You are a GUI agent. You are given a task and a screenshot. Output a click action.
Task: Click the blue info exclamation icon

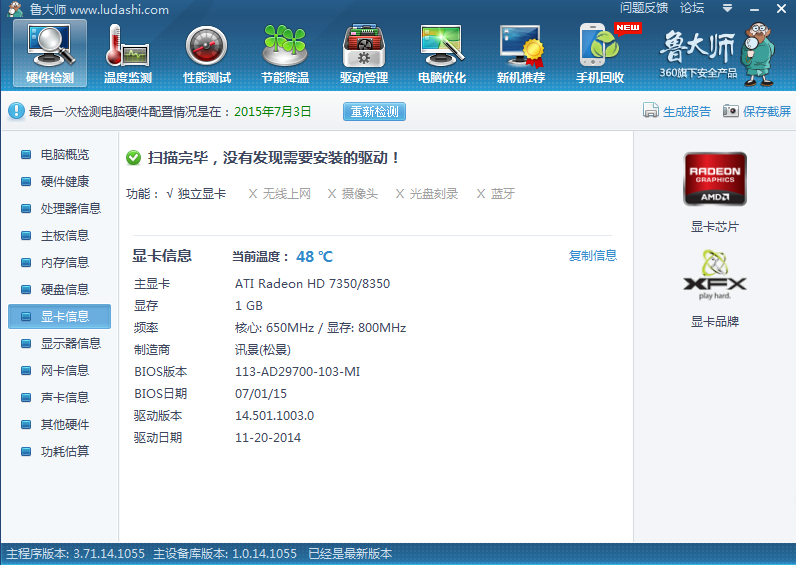(16, 111)
